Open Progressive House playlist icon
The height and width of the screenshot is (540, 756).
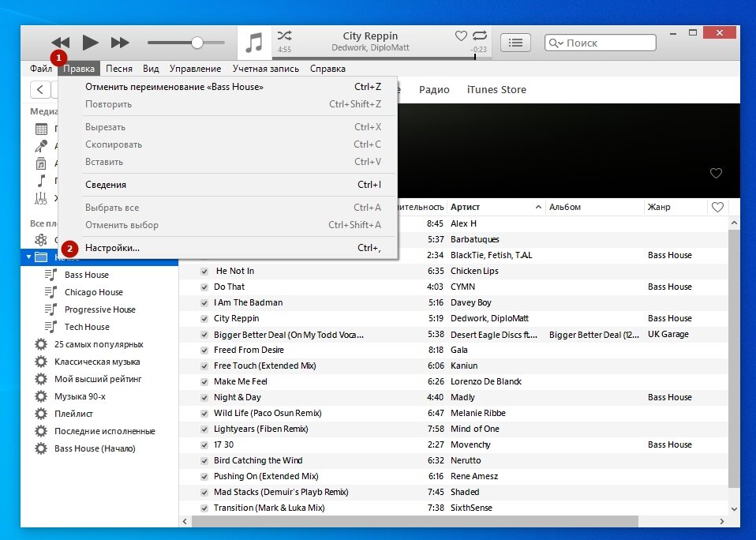(51, 309)
